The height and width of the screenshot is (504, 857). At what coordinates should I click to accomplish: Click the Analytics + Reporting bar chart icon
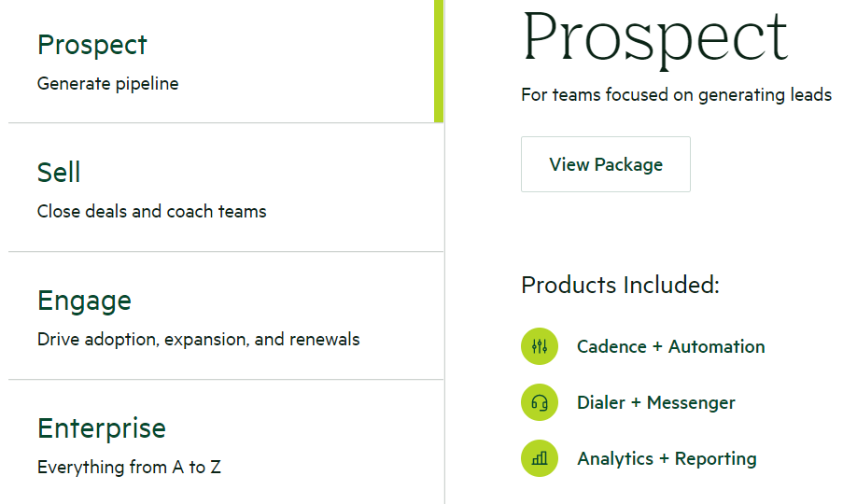(x=540, y=458)
